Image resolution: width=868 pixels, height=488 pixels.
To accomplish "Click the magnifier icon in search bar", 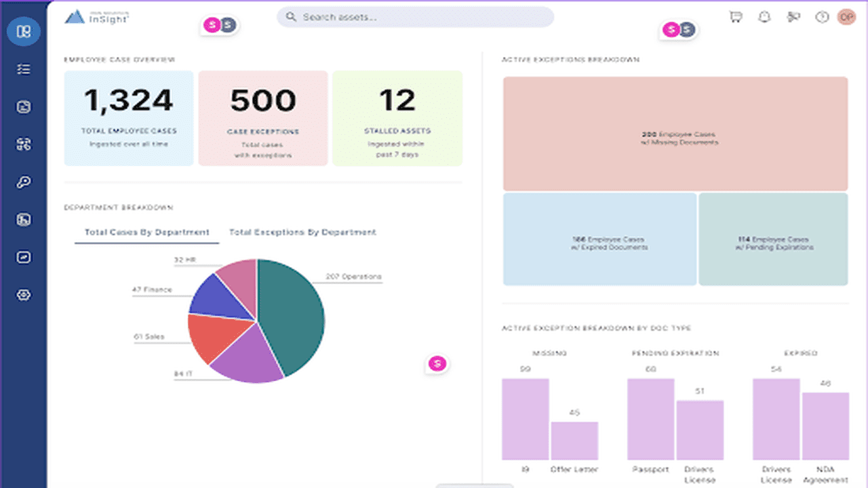I will [292, 17].
